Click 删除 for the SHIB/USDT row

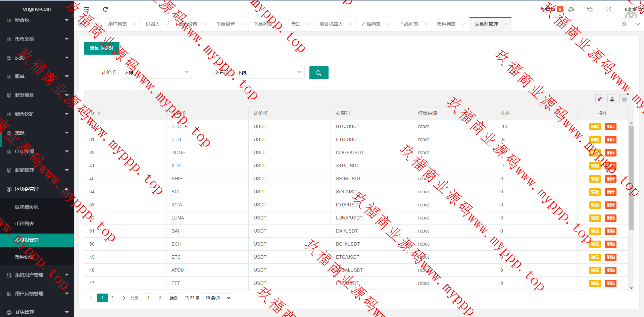click(610, 179)
